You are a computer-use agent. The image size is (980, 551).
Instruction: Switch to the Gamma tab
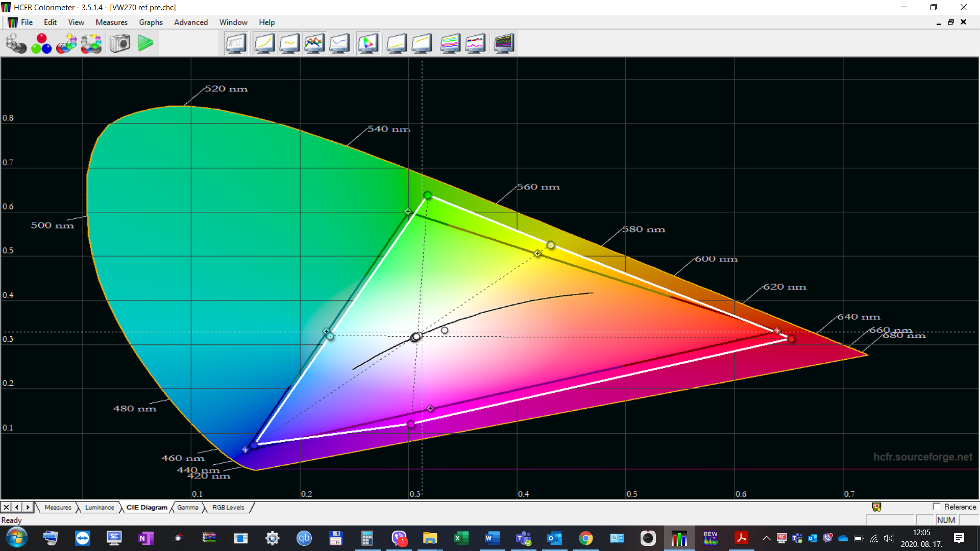pos(187,507)
